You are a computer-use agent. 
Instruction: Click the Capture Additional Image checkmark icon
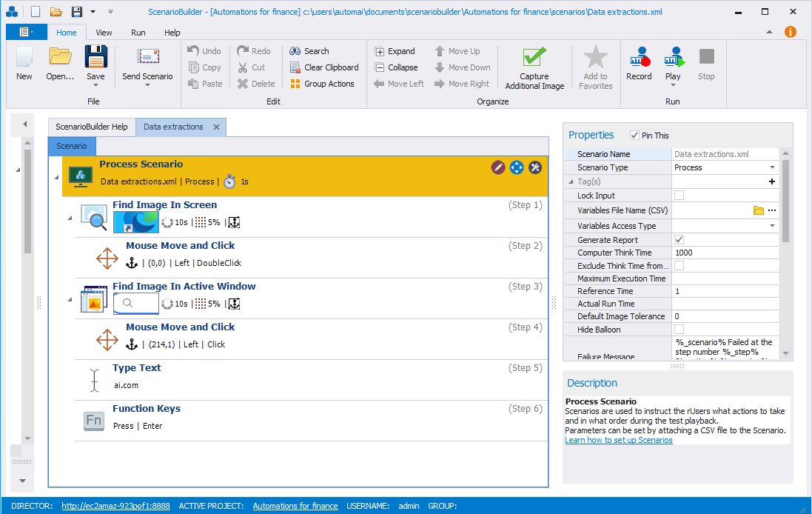click(534, 56)
